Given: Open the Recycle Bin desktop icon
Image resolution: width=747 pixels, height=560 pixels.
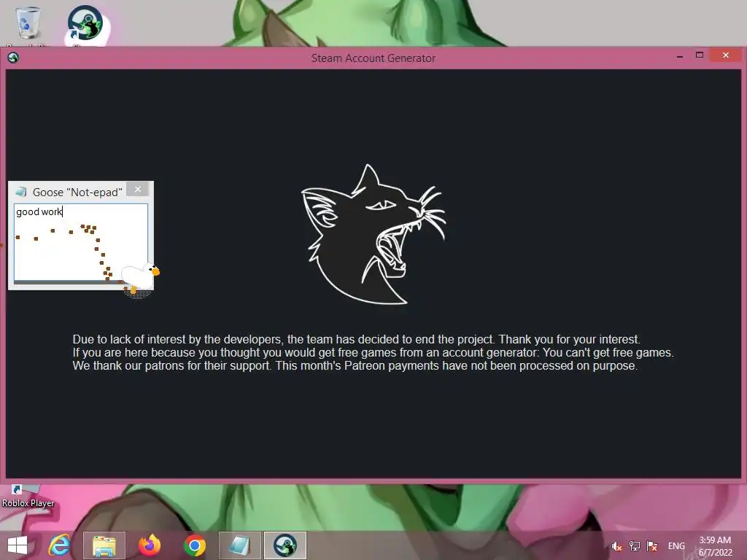Looking at the screenshot, I should click(x=28, y=24).
